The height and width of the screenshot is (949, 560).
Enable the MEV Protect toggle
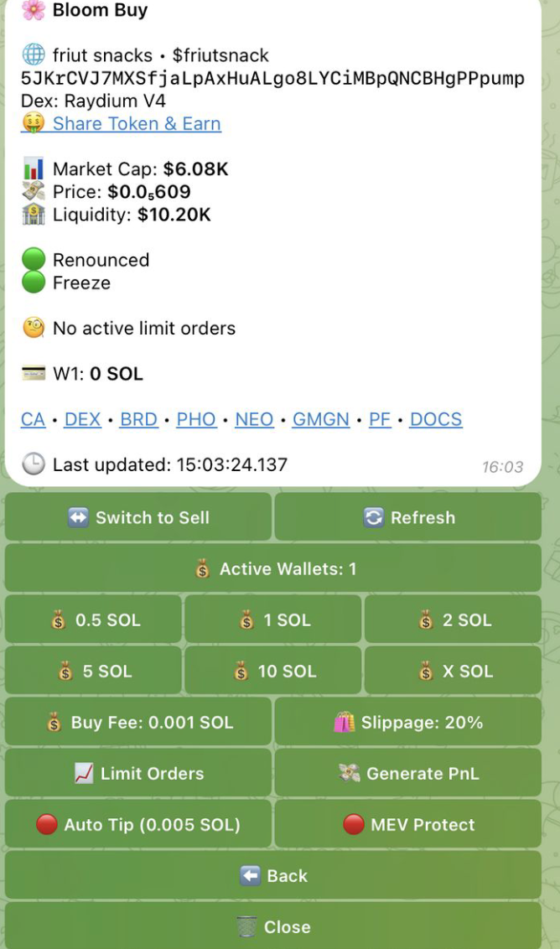tap(408, 825)
